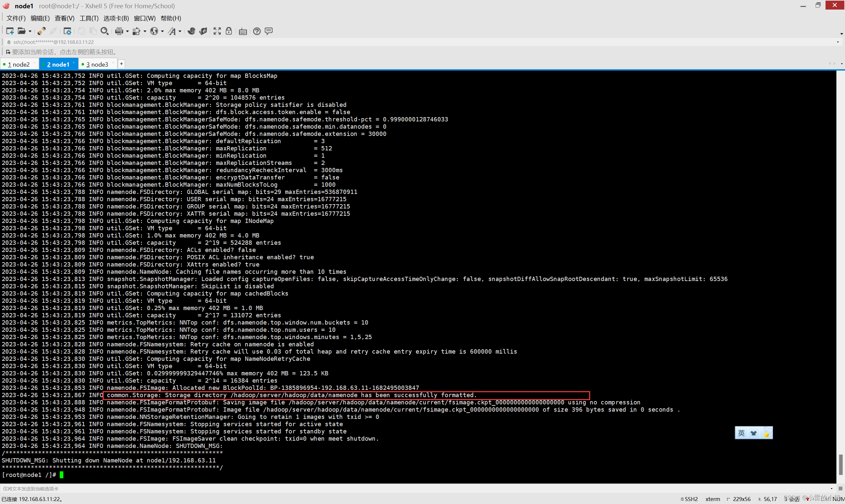Click the Reconnect plug icon
The image size is (845, 504).
coord(42,31)
